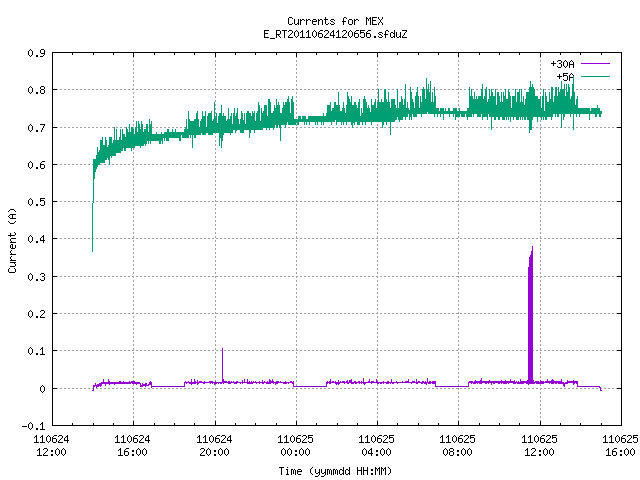Click the 110624 12:00 time tick label
Image resolution: width=640 pixels, height=480 pixels.
pyautogui.click(x=51, y=446)
